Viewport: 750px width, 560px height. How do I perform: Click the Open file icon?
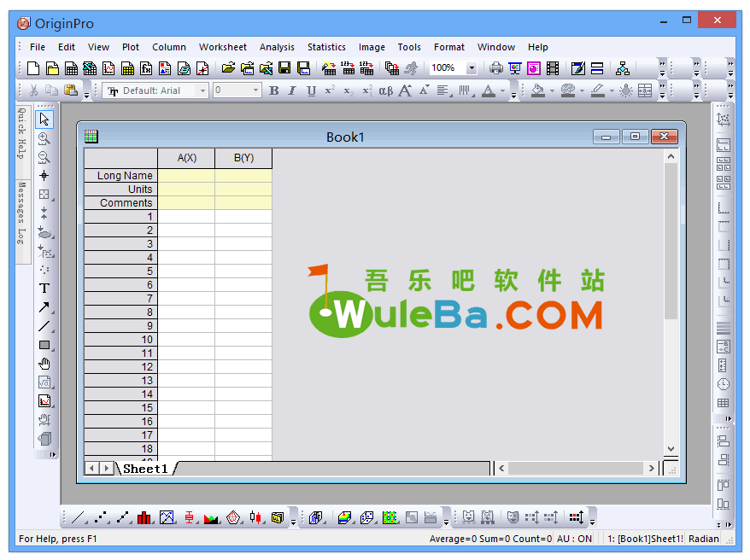pyautogui.click(x=228, y=68)
